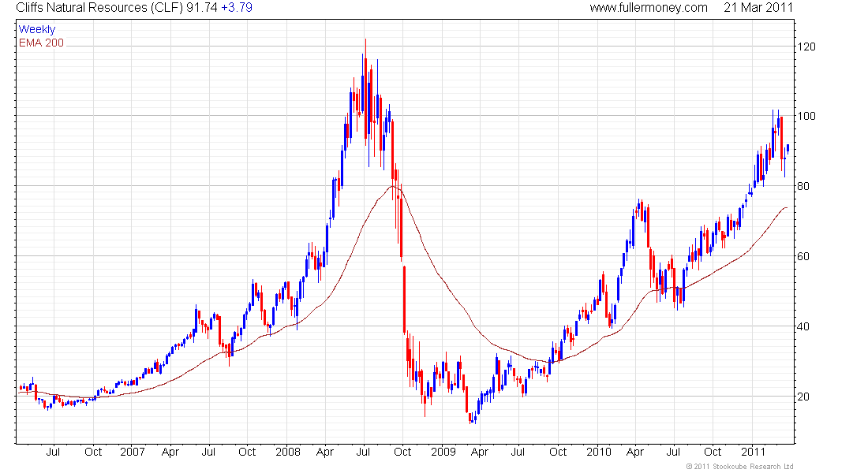Click the chart title Cliffs Natural Resources (CLF)

pos(99,8)
